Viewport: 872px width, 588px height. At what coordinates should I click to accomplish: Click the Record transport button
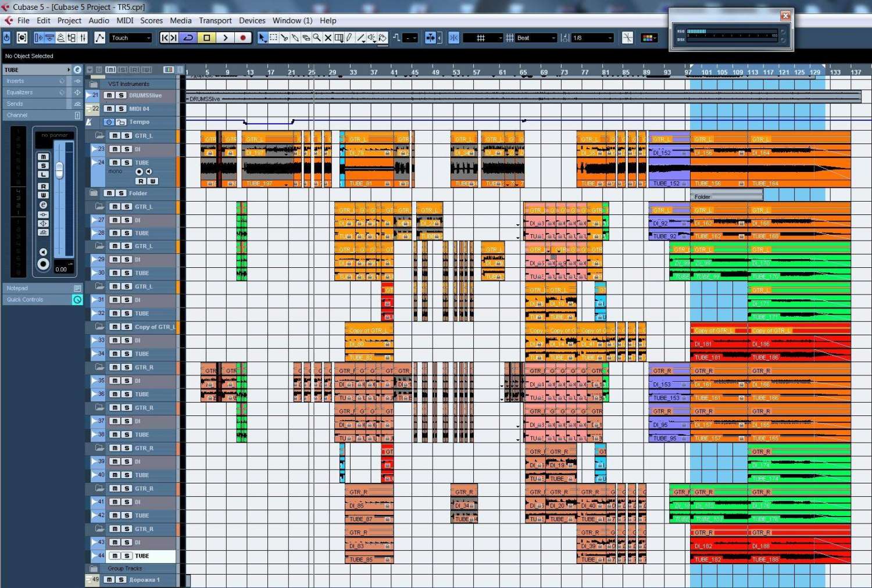(243, 38)
